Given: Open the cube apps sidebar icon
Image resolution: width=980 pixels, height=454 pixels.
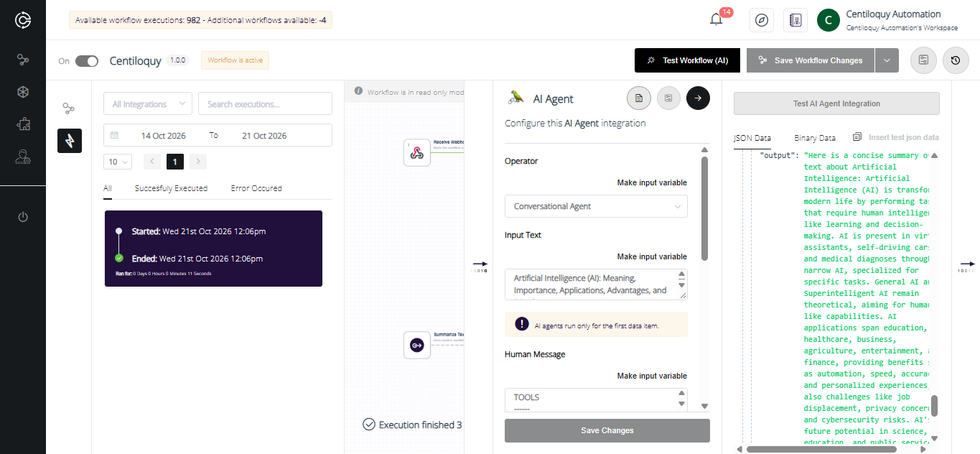Looking at the screenshot, I should [23, 92].
